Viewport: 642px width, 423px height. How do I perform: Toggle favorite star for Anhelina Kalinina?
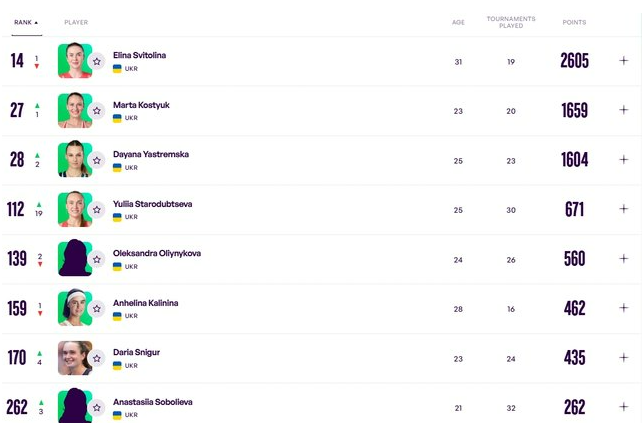97,308
